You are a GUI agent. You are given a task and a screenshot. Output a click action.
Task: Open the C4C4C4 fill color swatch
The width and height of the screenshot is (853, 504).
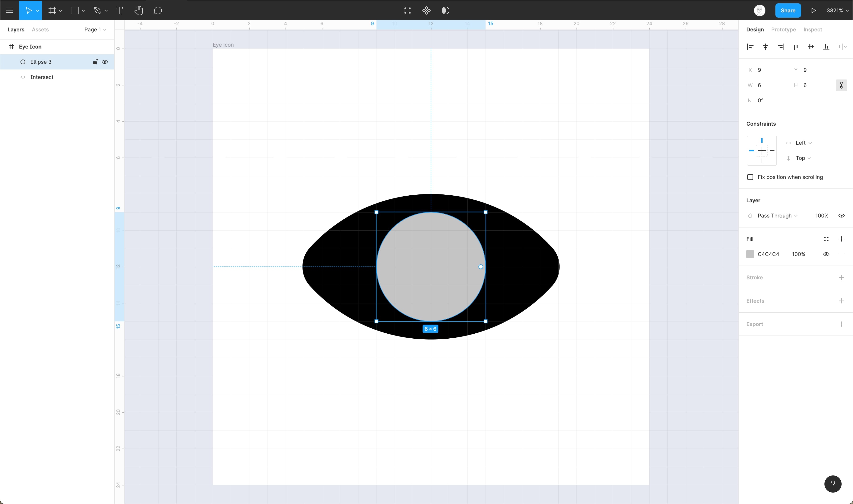(x=750, y=254)
